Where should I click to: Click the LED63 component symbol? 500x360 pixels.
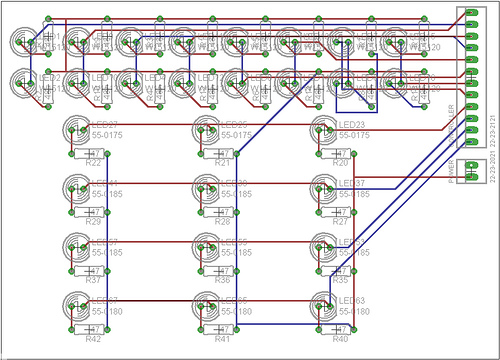[324, 306]
